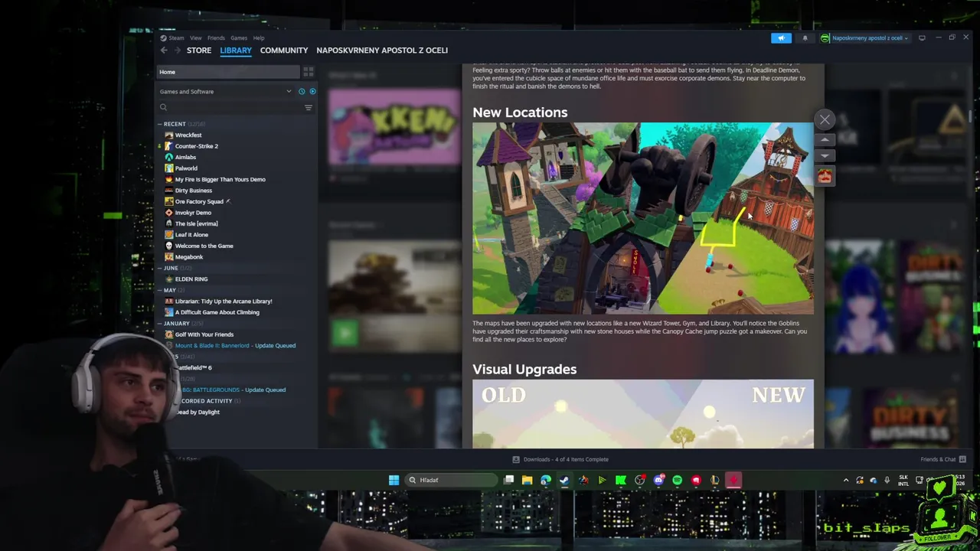Image resolution: width=980 pixels, height=551 pixels.
Task: Select Steam icon in the taskbar
Action: pyautogui.click(x=564, y=481)
